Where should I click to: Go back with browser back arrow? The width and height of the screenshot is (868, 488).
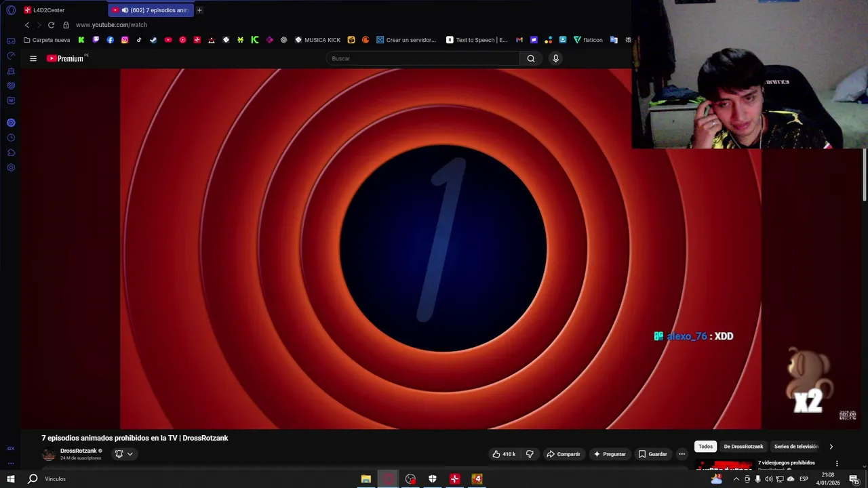point(27,25)
